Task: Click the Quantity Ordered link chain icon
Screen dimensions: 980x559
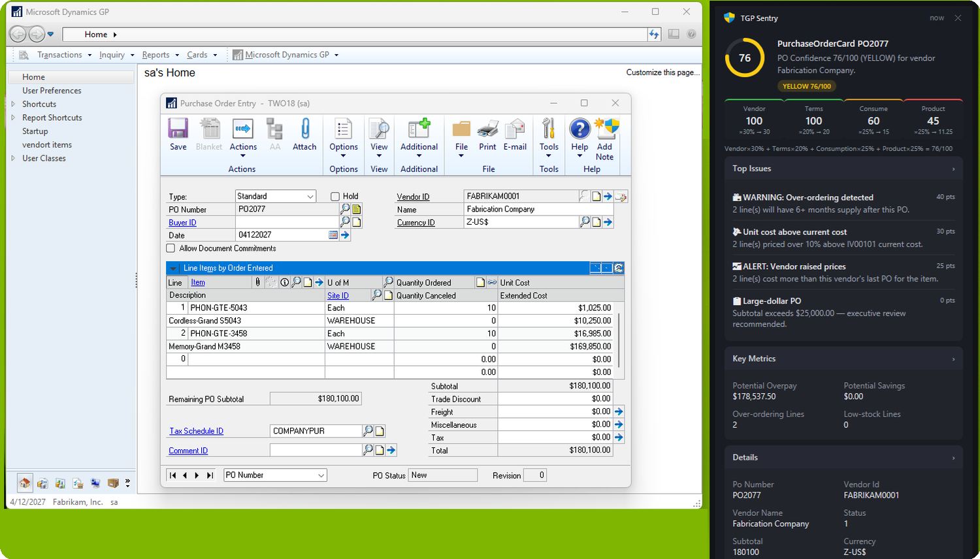Action: point(492,282)
